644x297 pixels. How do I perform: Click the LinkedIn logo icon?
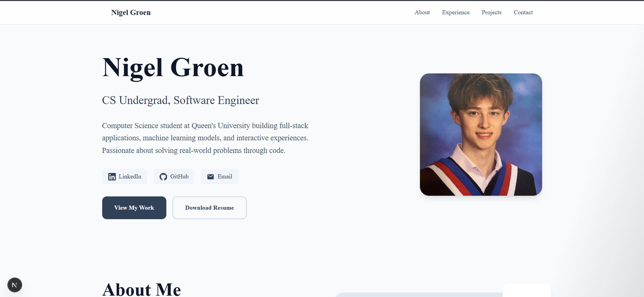click(x=112, y=177)
